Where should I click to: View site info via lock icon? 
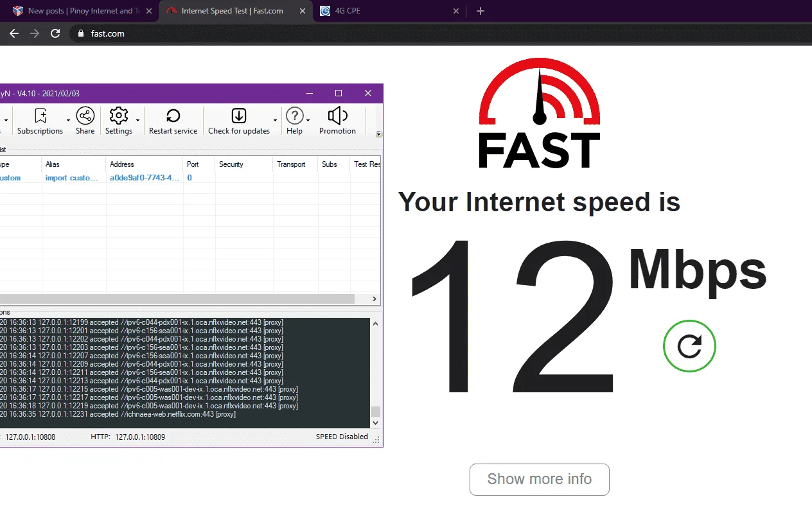click(81, 33)
